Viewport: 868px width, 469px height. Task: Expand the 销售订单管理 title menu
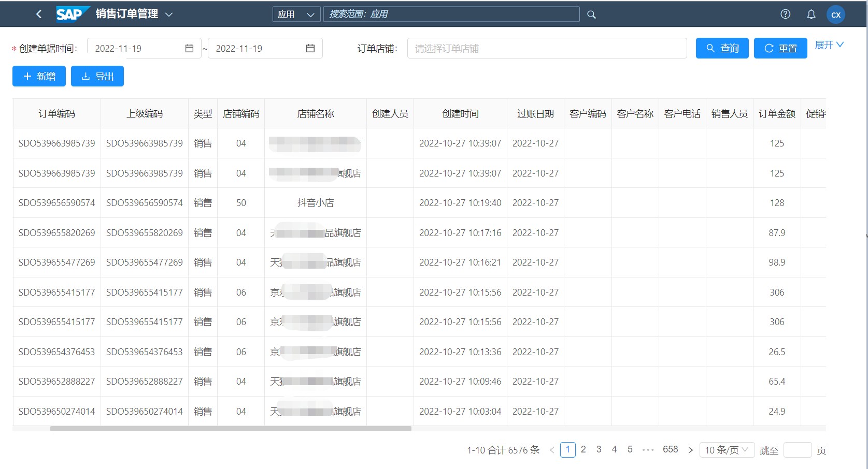pos(169,14)
